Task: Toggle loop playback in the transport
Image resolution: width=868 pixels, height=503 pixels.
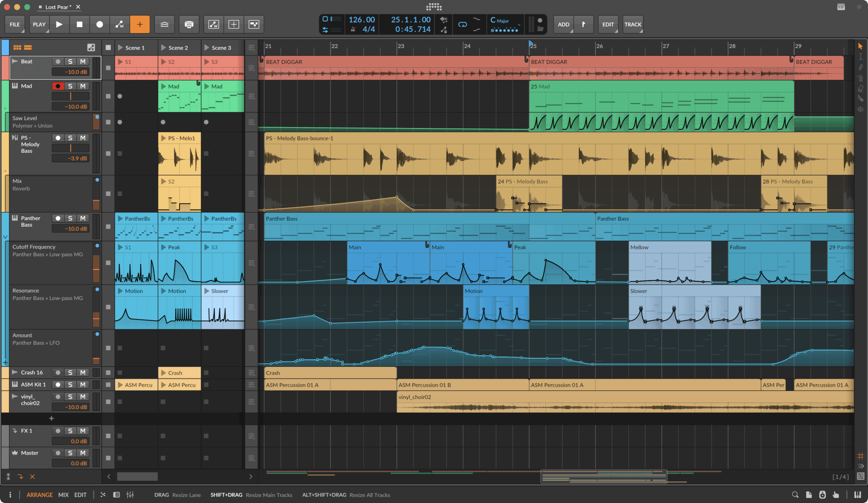Action: tap(462, 25)
